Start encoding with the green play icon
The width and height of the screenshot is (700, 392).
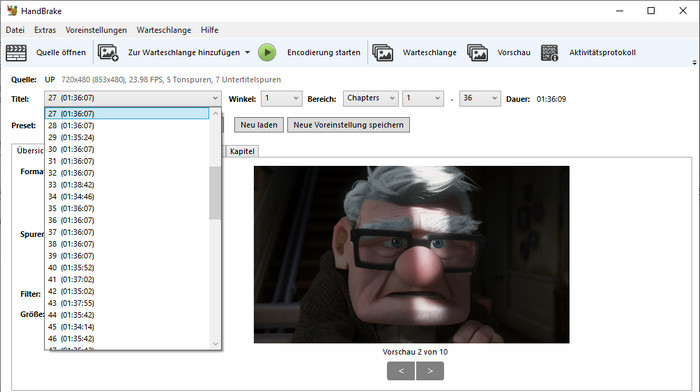click(267, 53)
